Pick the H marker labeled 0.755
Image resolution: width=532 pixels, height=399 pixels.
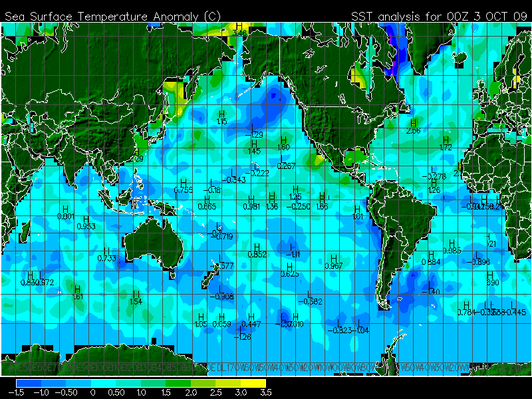(183, 183)
